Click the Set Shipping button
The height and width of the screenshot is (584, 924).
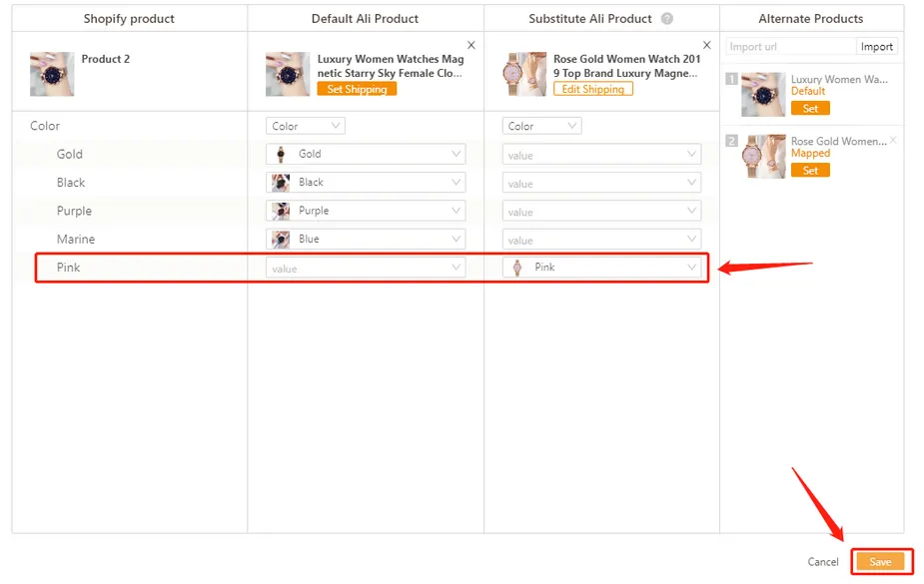click(x=357, y=89)
